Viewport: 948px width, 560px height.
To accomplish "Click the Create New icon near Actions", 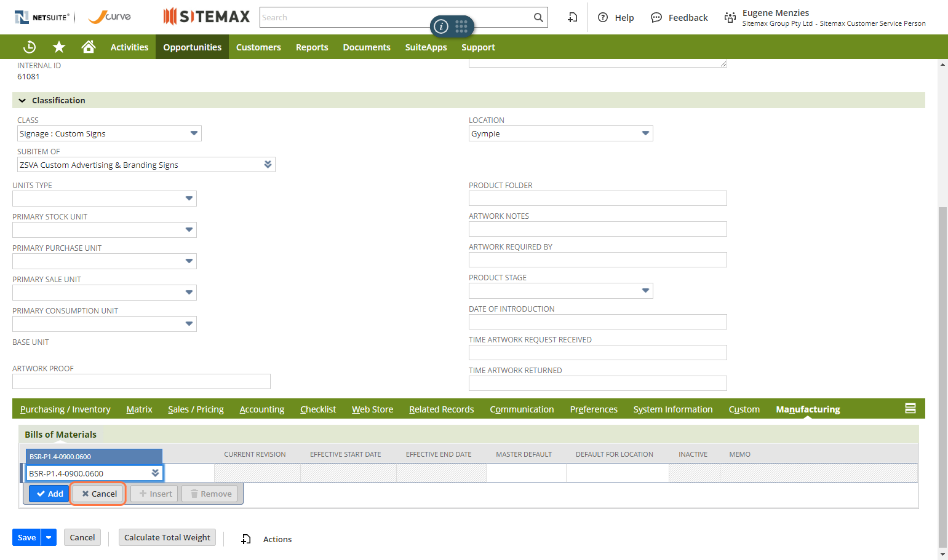I will click(x=246, y=539).
